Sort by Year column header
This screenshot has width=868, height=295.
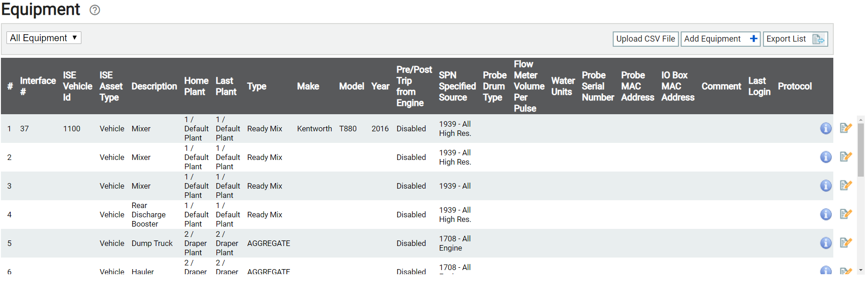click(x=380, y=86)
